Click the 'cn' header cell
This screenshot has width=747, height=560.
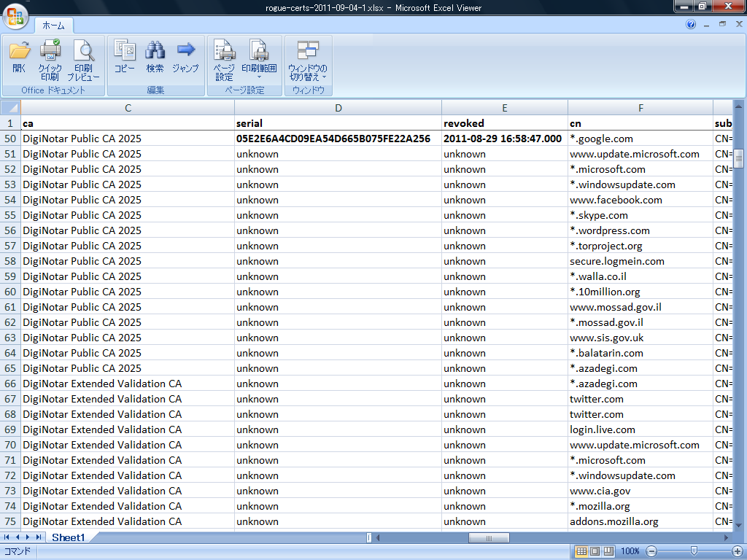[640, 123]
